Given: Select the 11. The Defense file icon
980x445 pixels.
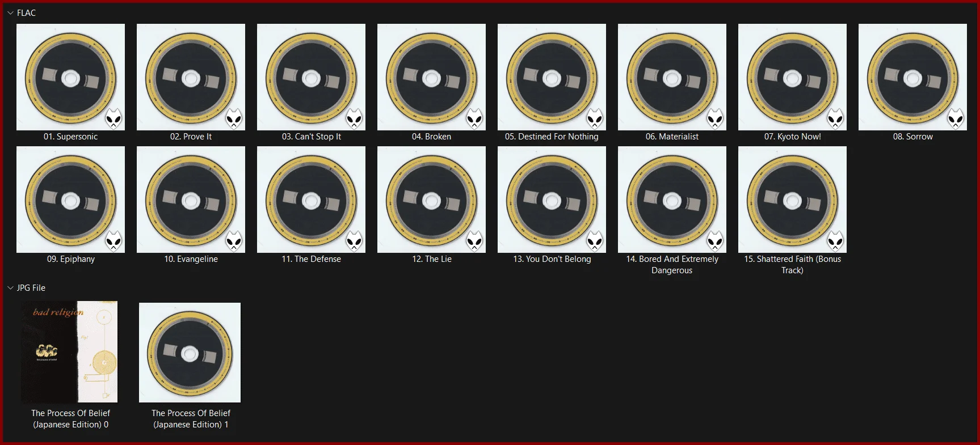Looking at the screenshot, I should (311, 200).
